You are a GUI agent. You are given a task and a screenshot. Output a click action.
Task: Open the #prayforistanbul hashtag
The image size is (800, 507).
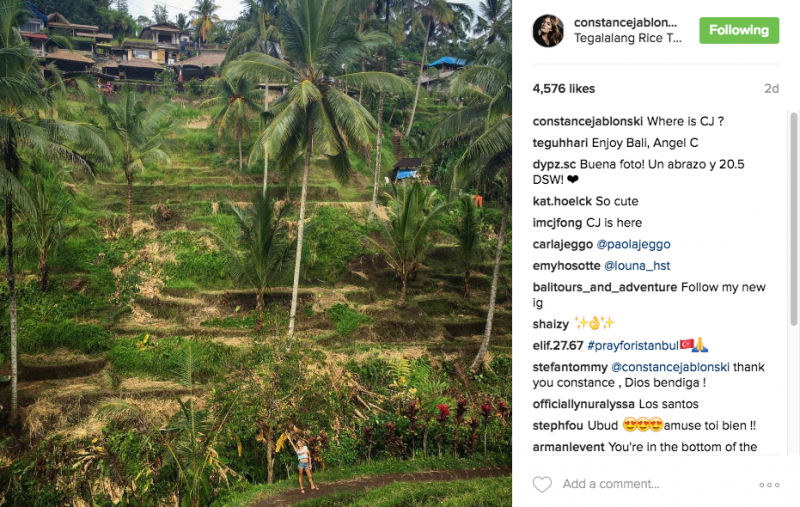[x=633, y=345]
